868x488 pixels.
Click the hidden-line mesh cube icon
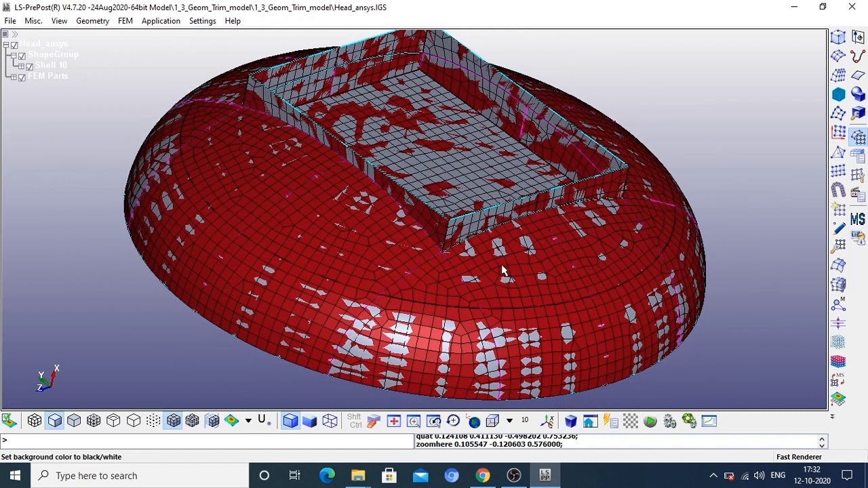click(x=35, y=421)
